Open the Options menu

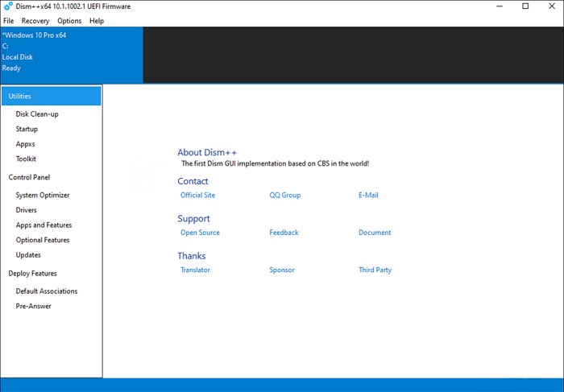pos(69,21)
